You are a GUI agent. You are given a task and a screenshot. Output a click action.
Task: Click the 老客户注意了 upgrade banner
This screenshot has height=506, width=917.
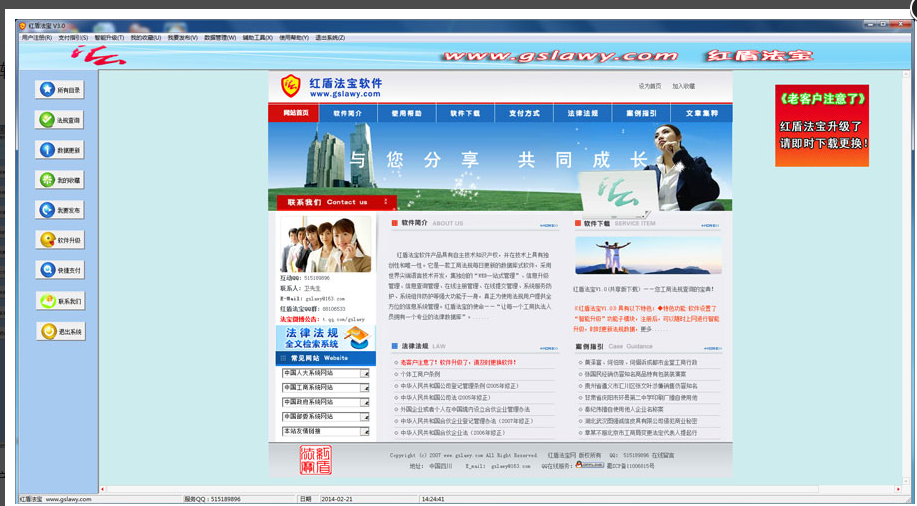(x=822, y=126)
